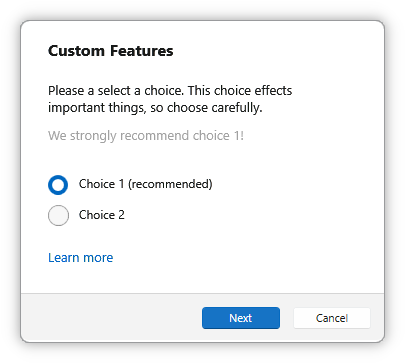Click the word 'Features' in the title
The image size is (405, 363).
[142, 51]
